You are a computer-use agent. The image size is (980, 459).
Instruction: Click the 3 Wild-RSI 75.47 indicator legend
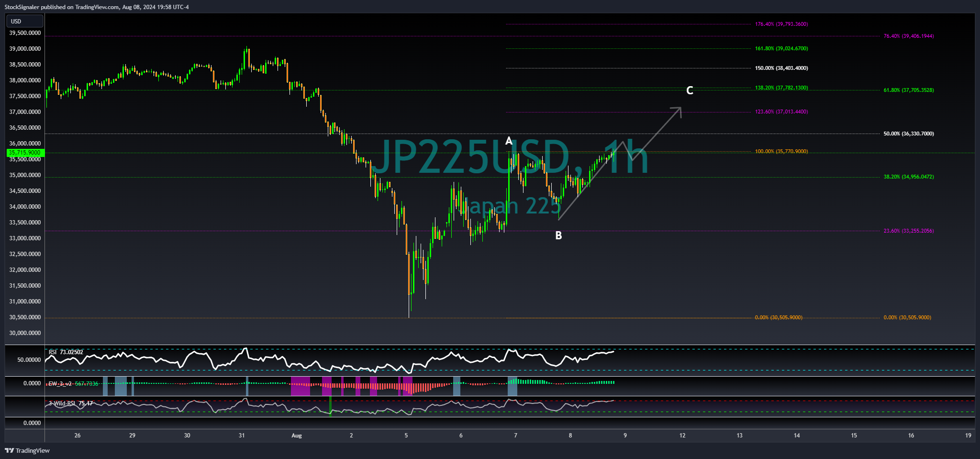71,403
